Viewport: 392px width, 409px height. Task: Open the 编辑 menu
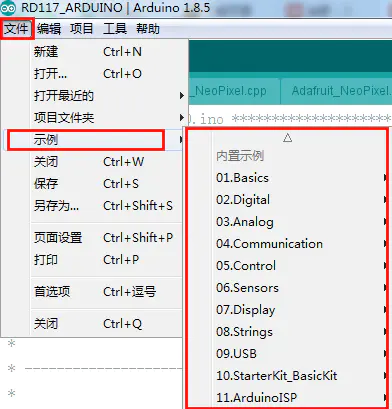point(49,29)
